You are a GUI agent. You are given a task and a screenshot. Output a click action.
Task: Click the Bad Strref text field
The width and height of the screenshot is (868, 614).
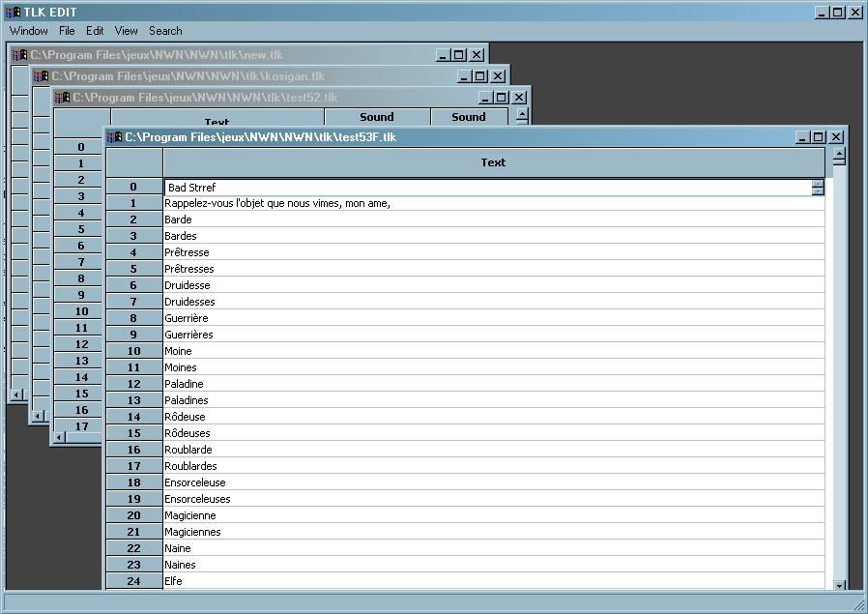click(x=483, y=188)
